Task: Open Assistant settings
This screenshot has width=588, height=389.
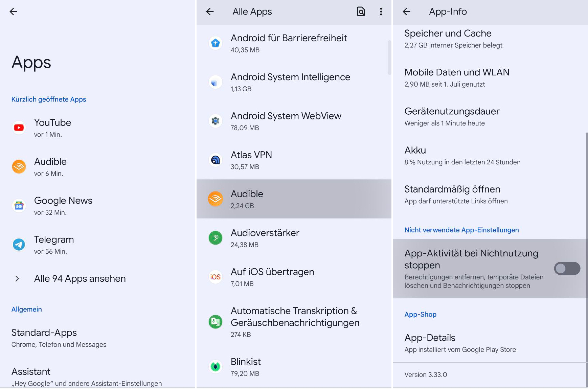Action: (98, 377)
